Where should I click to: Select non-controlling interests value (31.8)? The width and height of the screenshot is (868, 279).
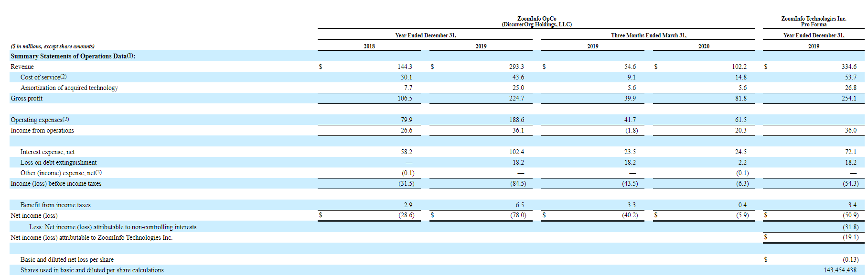click(x=850, y=227)
